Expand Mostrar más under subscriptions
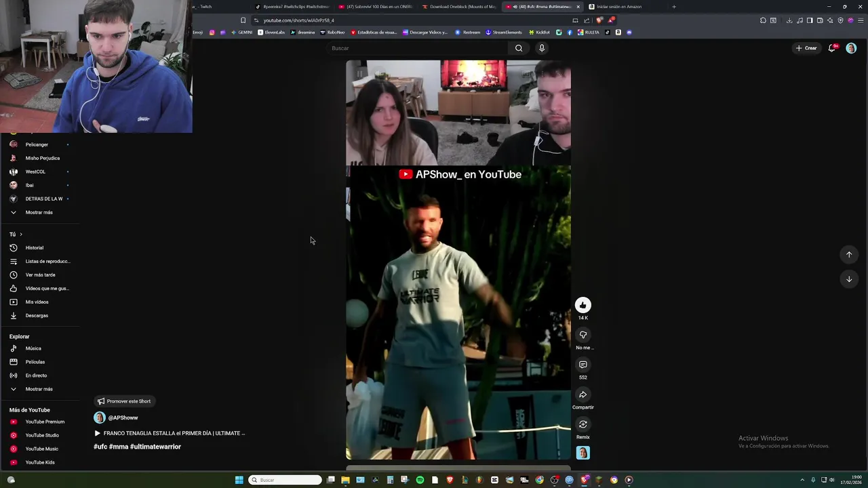Image resolution: width=868 pixels, height=488 pixels. click(39, 212)
